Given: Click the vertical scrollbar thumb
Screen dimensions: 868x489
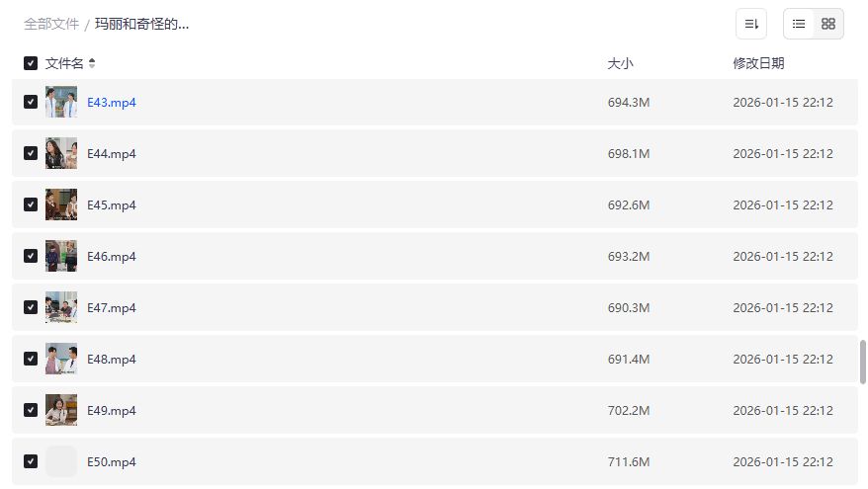Looking at the screenshot, I should [863, 363].
